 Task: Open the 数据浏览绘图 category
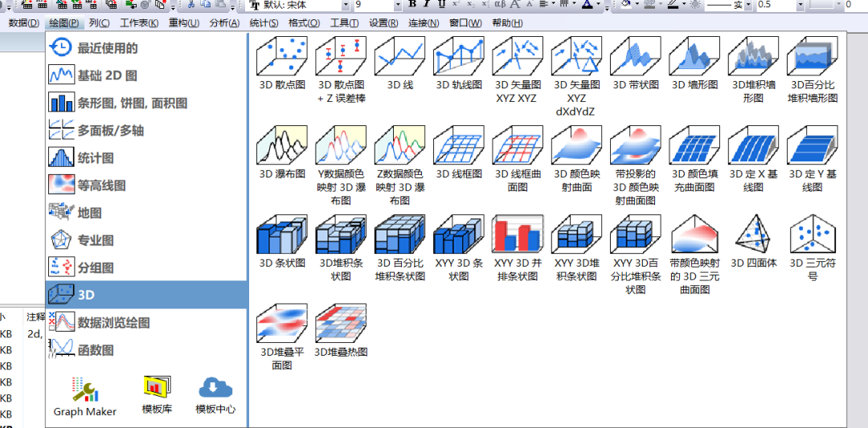[146, 322]
